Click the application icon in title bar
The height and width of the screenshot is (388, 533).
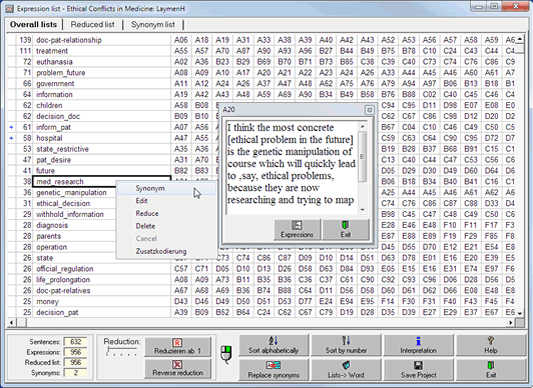(10, 9)
